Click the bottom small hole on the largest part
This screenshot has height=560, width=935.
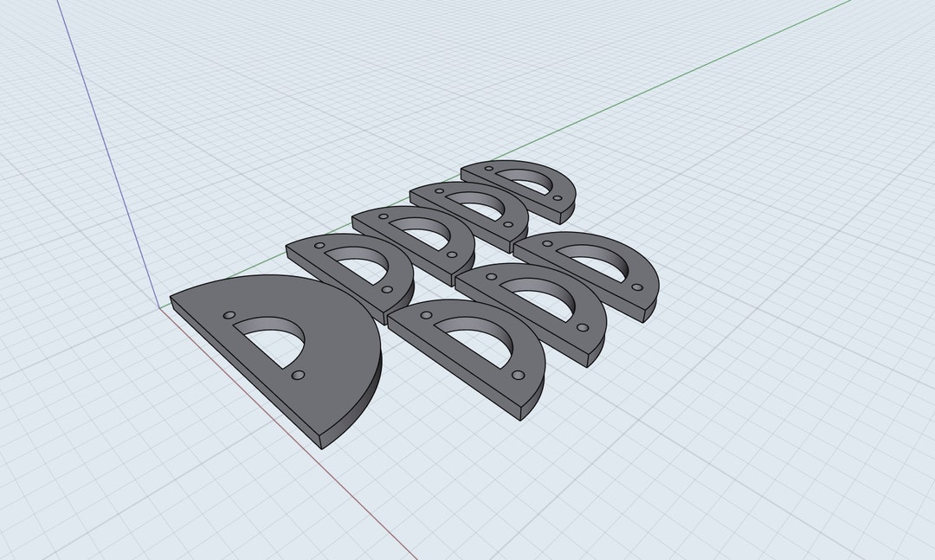point(300,376)
